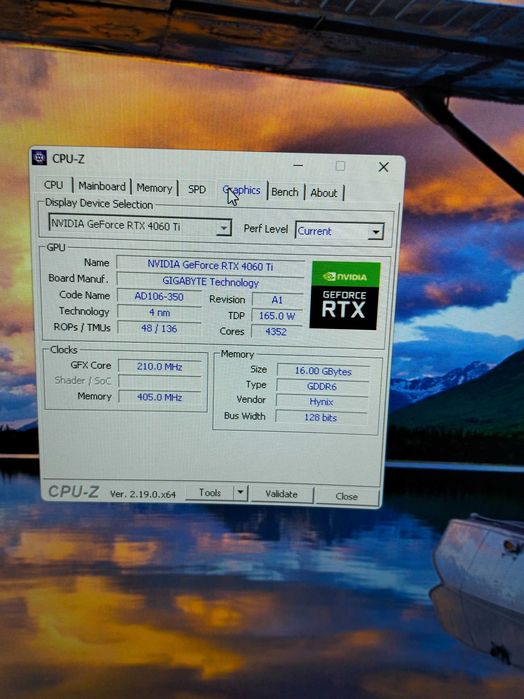Click the Validate button
The width and height of the screenshot is (524, 699).
pyautogui.click(x=281, y=494)
